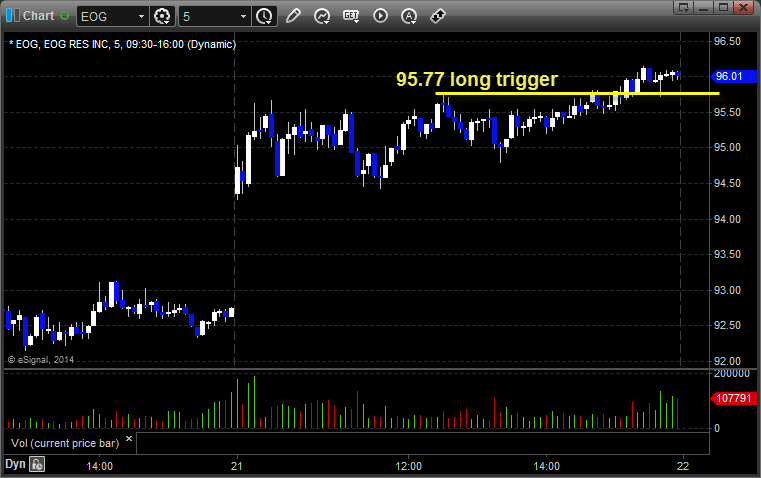Toggle the lock icon next to Dyn
The image size is (761, 478).
pyautogui.click(x=37, y=464)
